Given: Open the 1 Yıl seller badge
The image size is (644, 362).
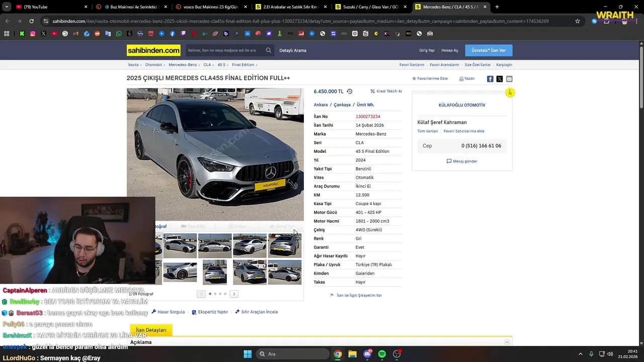Looking at the screenshot, I should [x=510, y=93].
